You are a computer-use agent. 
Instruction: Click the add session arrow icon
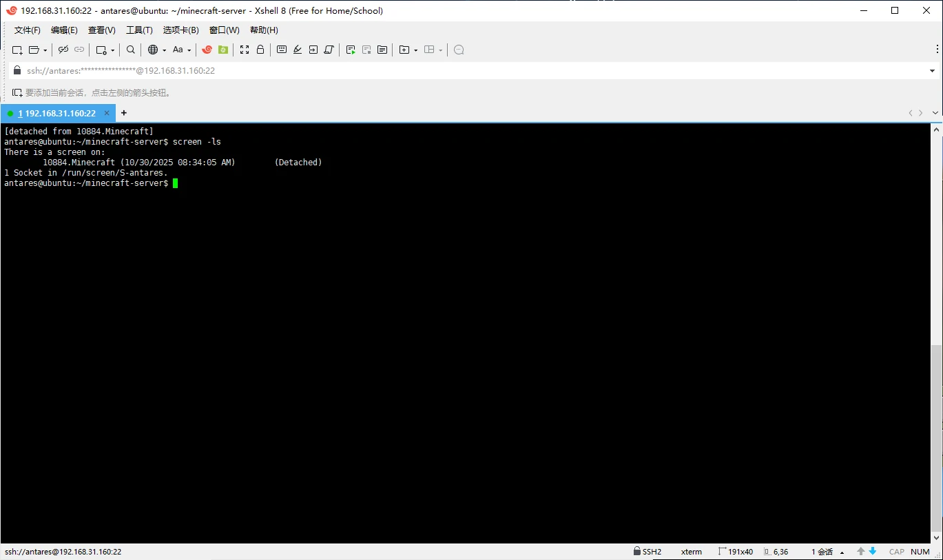tap(17, 92)
